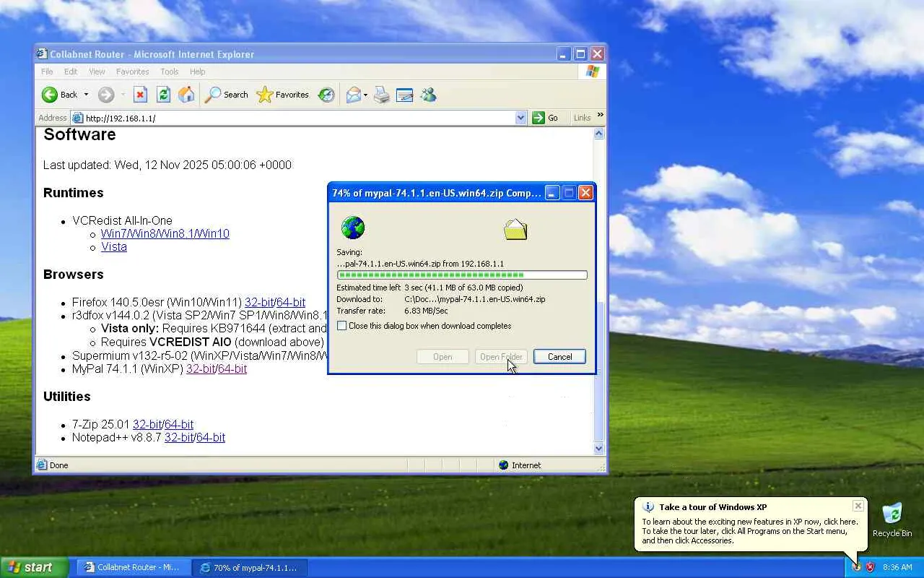Click the Go button beside the address bar
Screen dimensions: 924x578
pos(545,118)
